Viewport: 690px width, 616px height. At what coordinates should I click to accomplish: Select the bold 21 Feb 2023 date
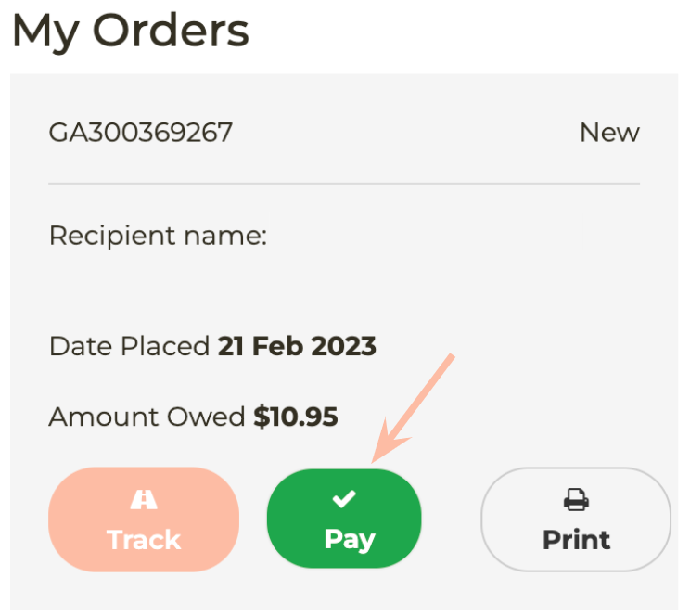tap(297, 346)
